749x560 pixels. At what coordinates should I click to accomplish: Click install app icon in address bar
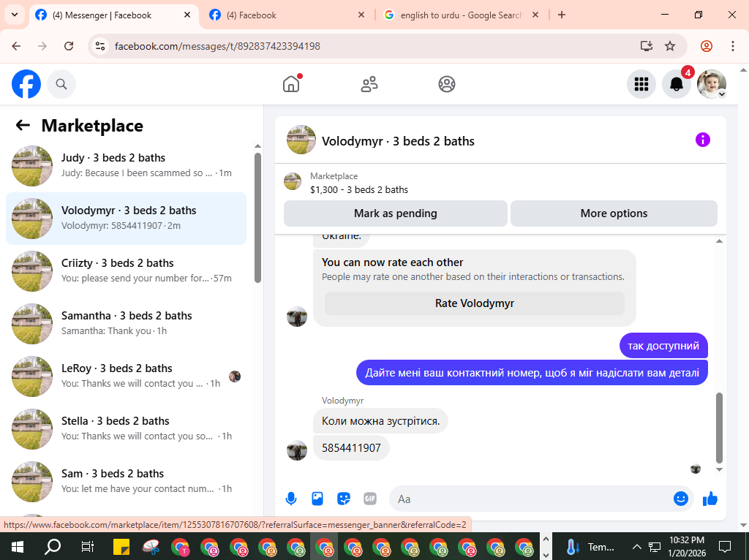pos(647,46)
